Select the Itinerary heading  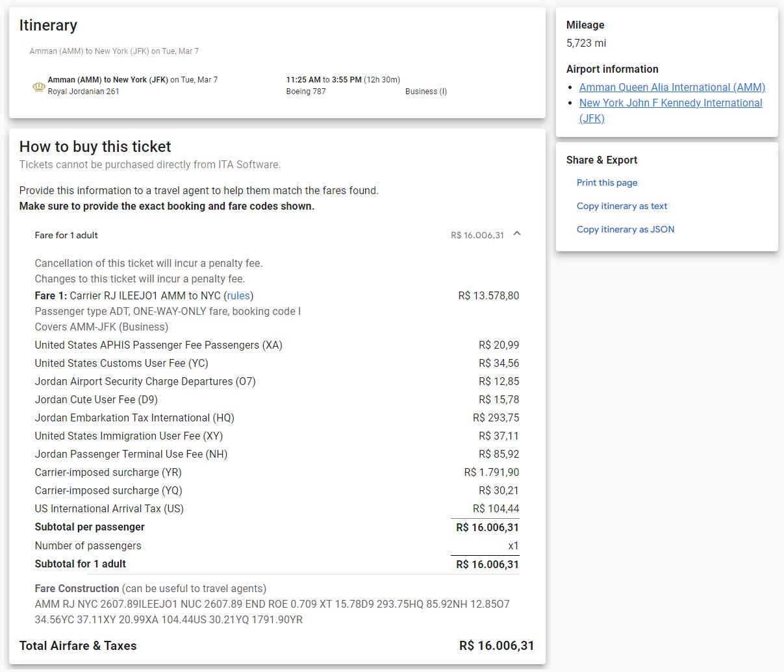48,25
